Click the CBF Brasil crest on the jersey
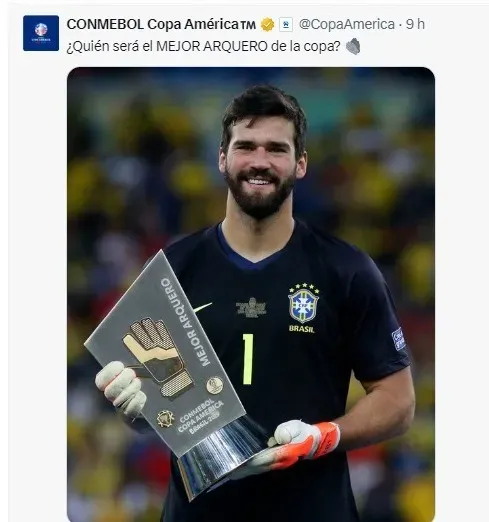Image resolution: width=489 pixels, height=522 pixels. pyautogui.click(x=303, y=308)
